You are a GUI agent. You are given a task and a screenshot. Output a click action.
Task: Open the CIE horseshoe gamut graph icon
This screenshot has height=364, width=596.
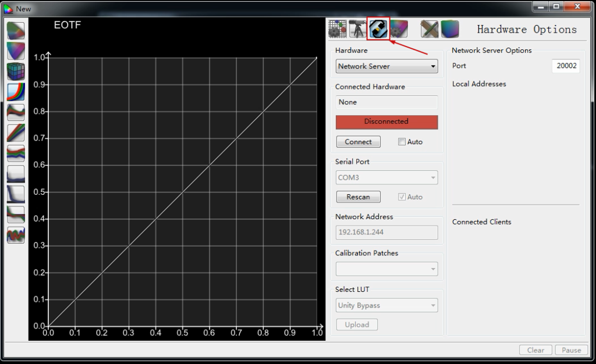(x=16, y=30)
